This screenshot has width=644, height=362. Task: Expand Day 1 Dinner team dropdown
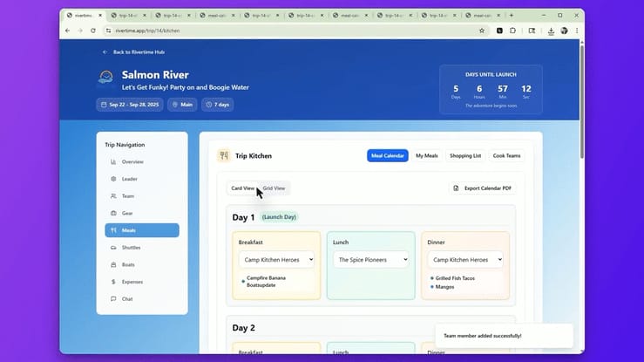(x=464, y=259)
